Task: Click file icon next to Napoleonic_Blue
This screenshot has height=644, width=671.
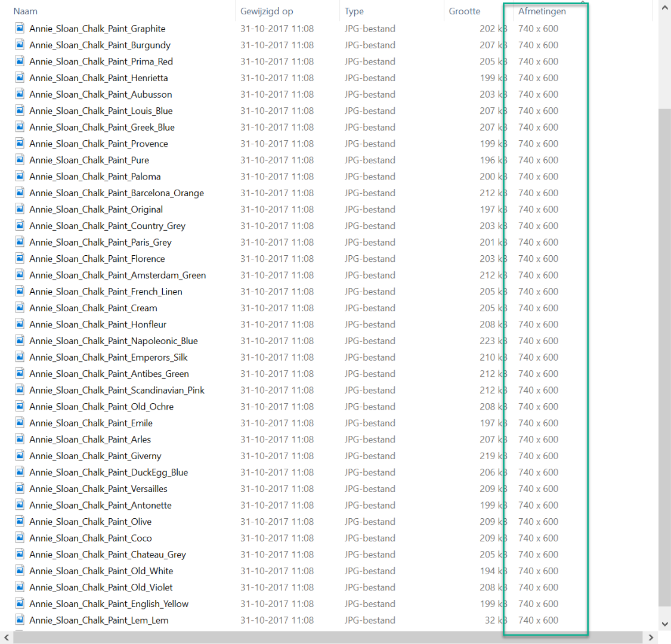Action: (20, 340)
